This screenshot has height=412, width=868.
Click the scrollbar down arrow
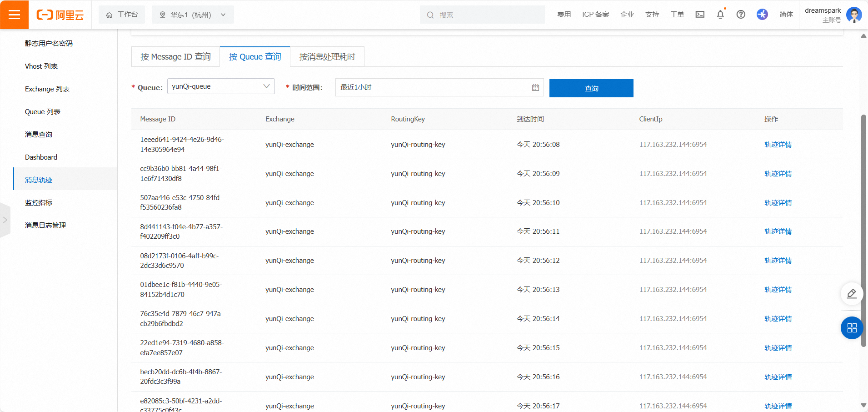click(x=863, y=405)
